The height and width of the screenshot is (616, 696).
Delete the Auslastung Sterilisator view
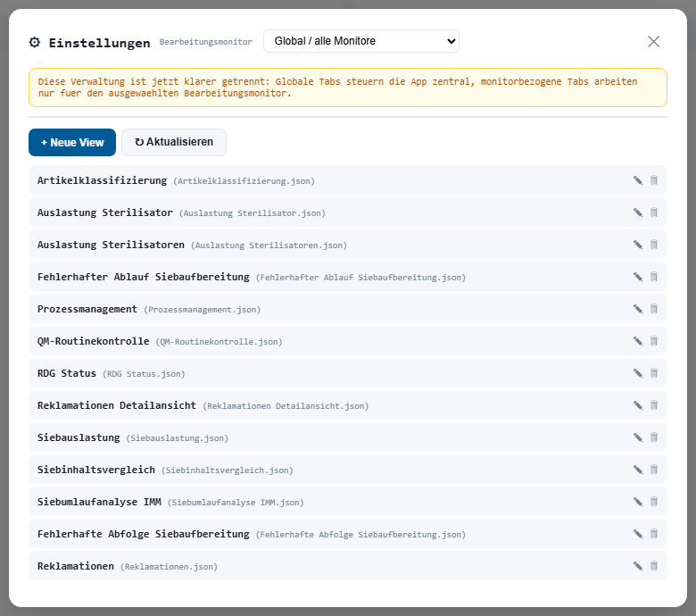653,212
